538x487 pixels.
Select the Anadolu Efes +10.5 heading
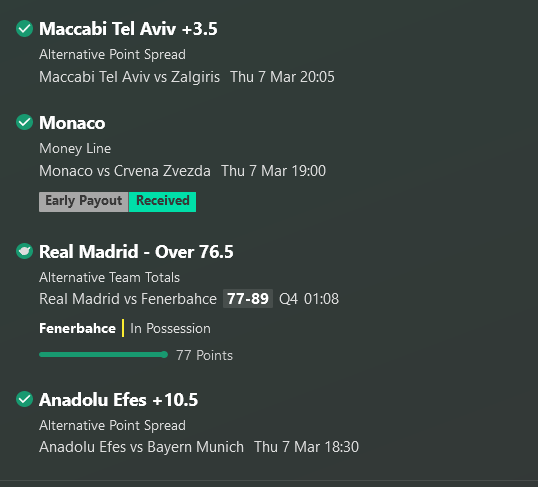(x=118, y=399)
